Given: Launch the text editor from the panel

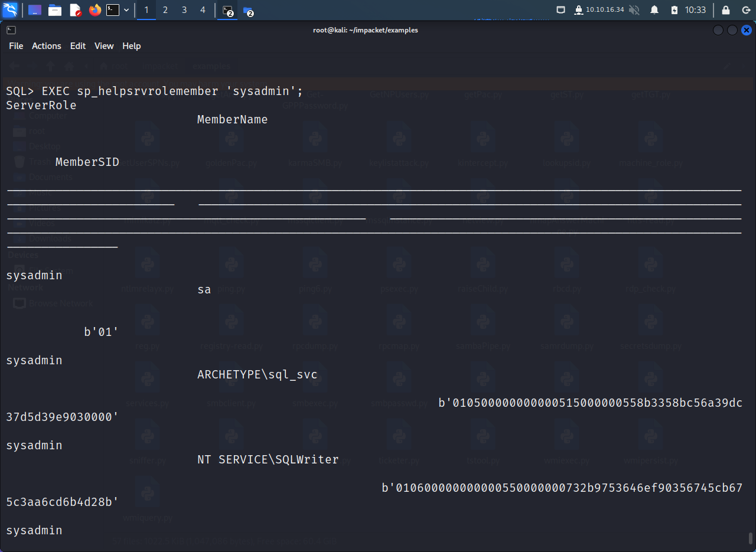Looking at the screenshot, I should pyautogui.click(x=75, y=10).
